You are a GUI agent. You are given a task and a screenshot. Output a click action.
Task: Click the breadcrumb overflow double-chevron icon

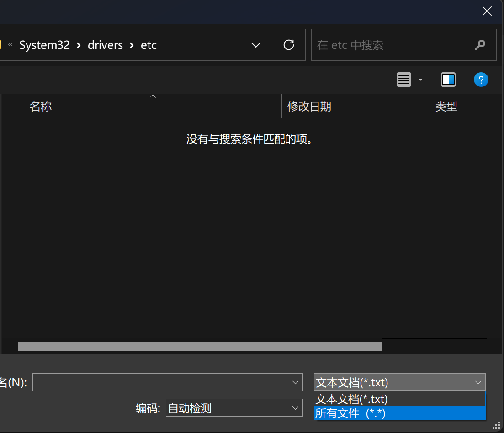point(11,45)
